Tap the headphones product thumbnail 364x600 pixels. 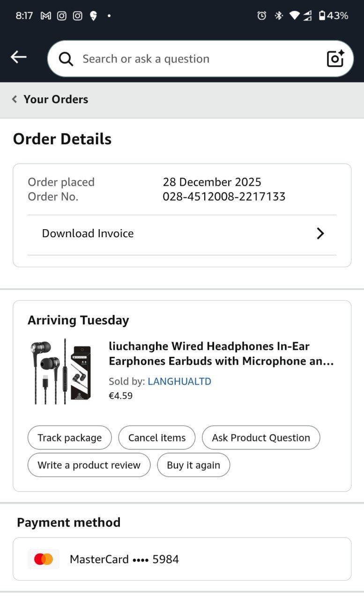coord(61,372)
